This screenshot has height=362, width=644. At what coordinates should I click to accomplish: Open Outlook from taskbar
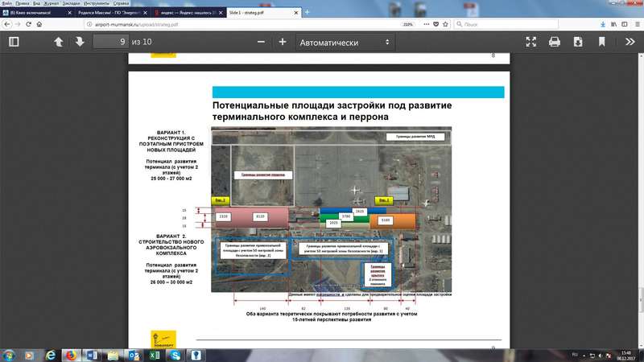134,356
